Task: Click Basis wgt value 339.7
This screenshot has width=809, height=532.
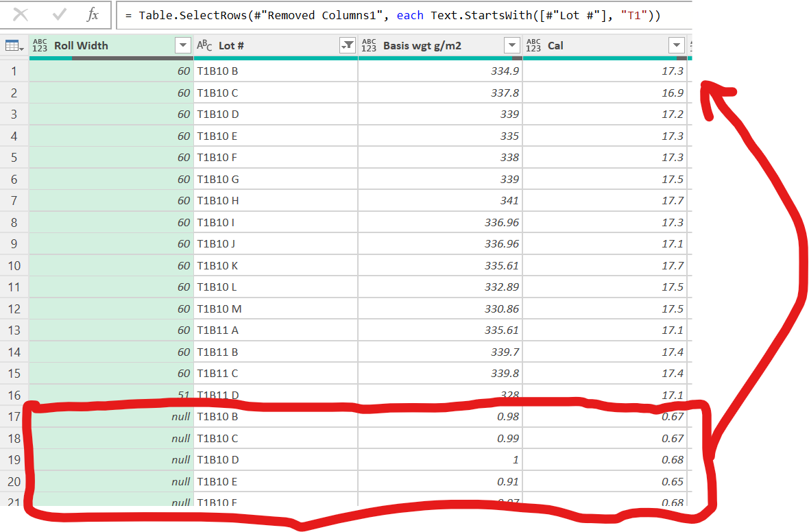Action: coord(440,352)
